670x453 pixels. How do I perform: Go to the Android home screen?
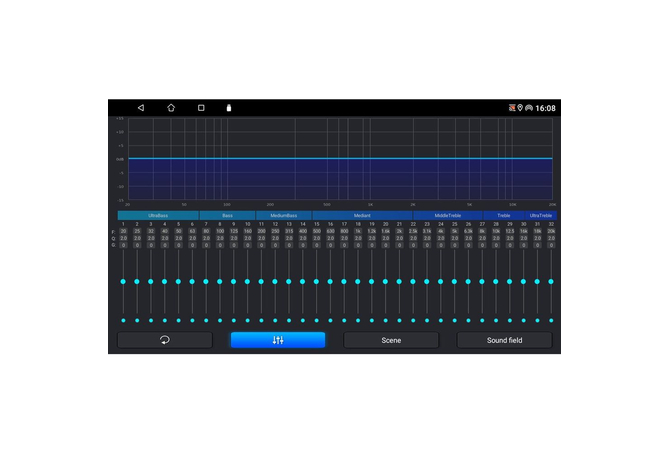pos(171,108)
